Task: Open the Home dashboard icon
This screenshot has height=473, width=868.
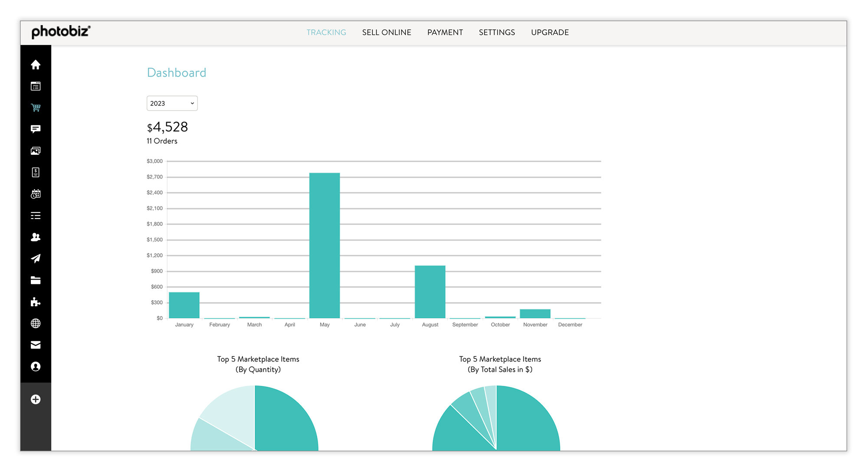Action: [36, 65]
